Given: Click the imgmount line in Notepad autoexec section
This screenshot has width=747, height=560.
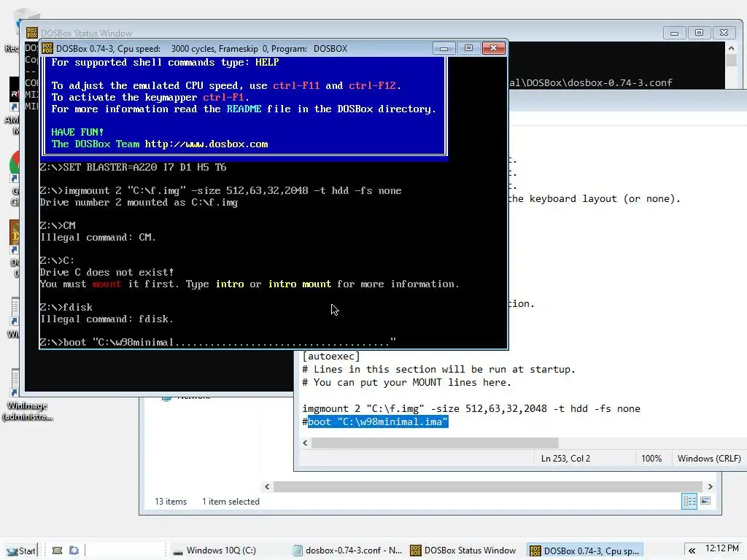Looking at the screenshot, I should (x=471, y=408).
